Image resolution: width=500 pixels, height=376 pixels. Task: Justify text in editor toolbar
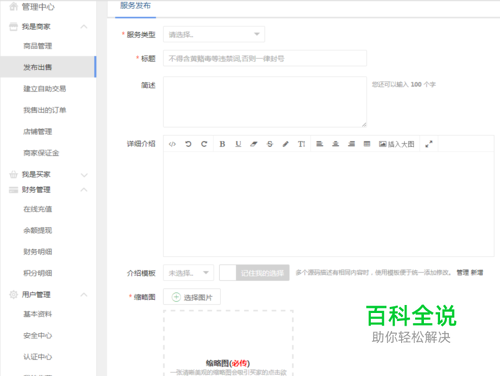click(x=367, y=144)
